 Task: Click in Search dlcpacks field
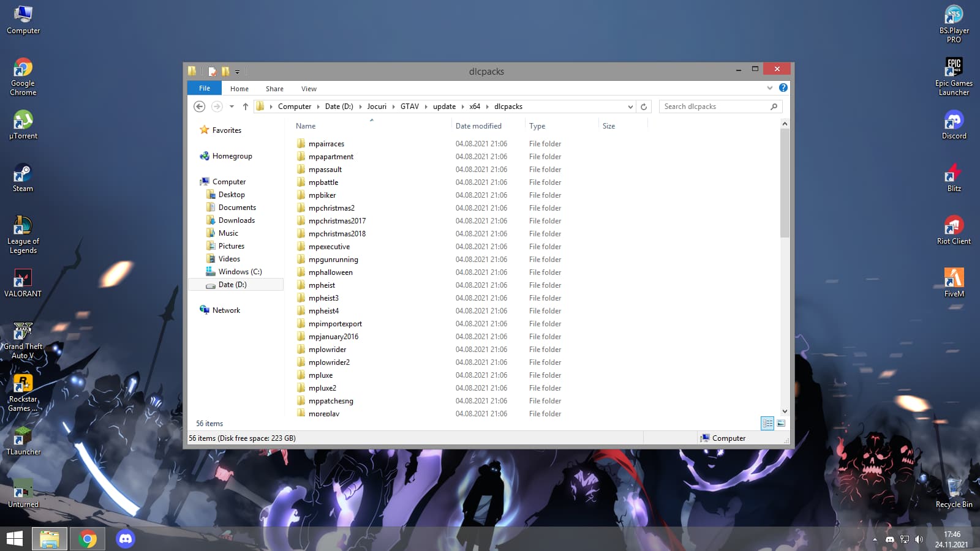720,107
